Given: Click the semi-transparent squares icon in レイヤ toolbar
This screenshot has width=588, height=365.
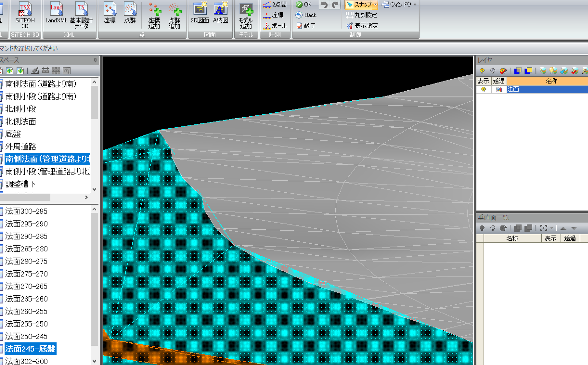Looking at the screenshot, I should 518,71.
